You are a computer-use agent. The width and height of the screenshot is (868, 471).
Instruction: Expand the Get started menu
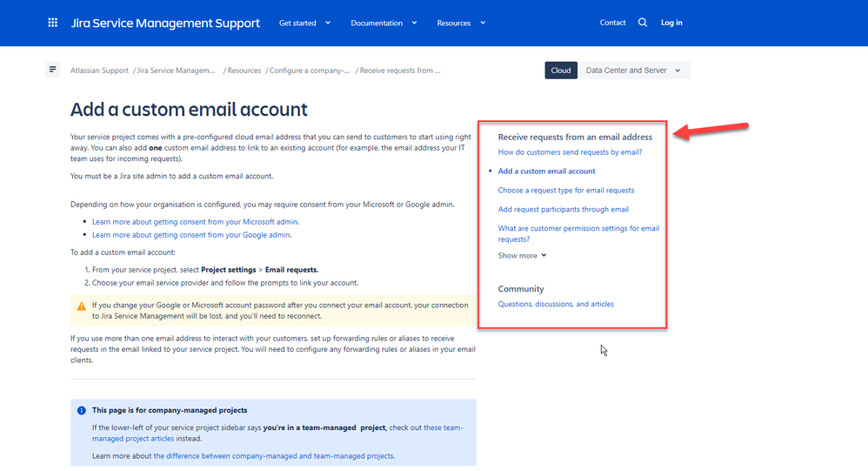click(x=304, y=23)
